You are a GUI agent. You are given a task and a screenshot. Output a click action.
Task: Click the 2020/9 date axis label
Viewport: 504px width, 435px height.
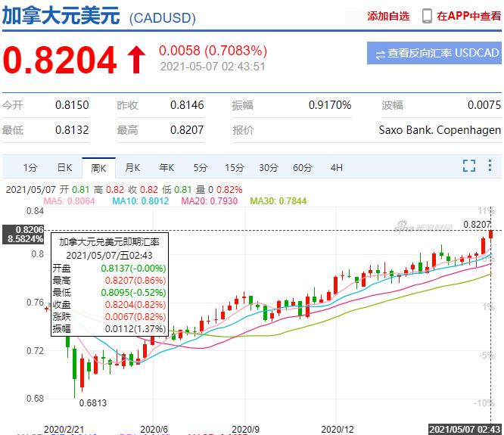[246, 430]
